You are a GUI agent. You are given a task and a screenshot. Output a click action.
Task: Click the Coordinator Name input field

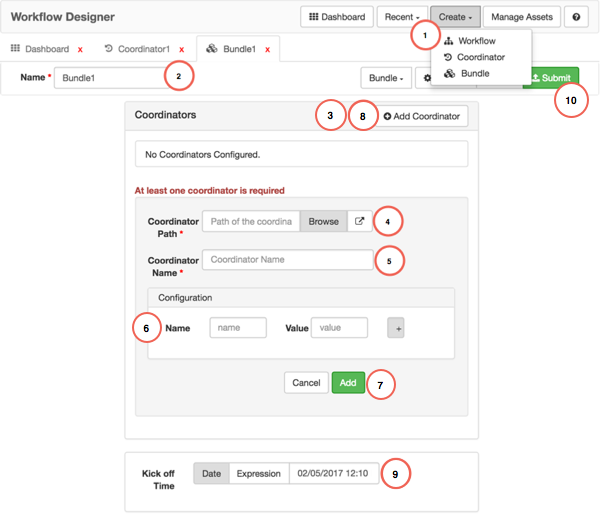tap(288, 259)
